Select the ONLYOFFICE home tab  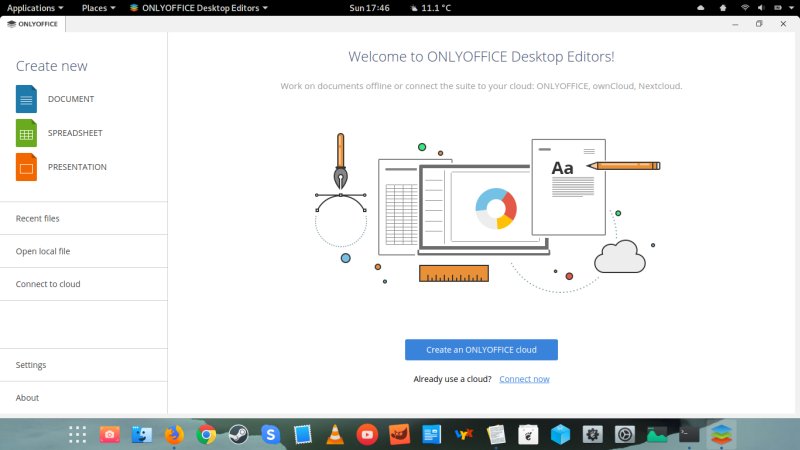(x=33, y=24)
